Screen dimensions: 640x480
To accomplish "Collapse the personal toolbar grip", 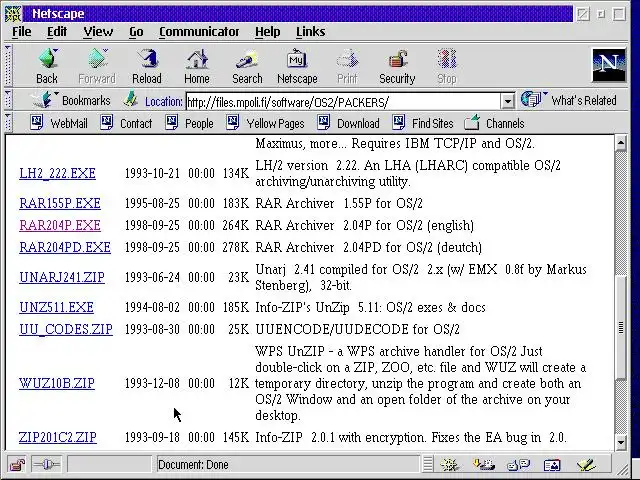I will pos(8,122).
